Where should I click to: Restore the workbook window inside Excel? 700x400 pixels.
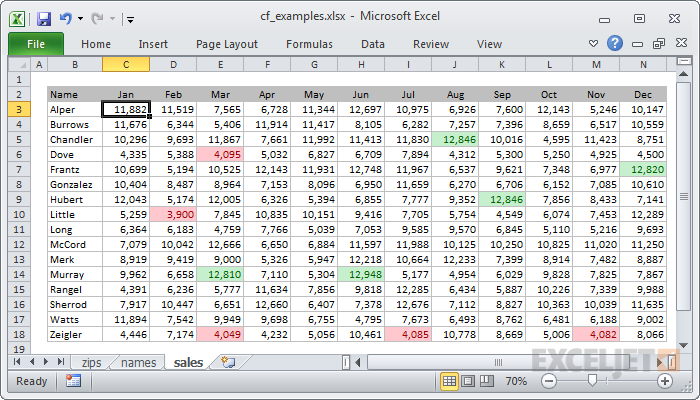tap(659, 43)
